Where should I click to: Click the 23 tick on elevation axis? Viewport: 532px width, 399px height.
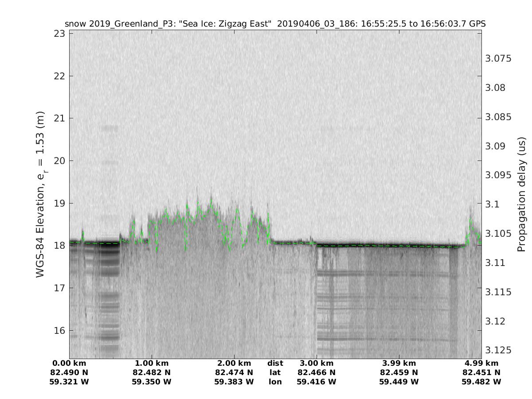60,34
